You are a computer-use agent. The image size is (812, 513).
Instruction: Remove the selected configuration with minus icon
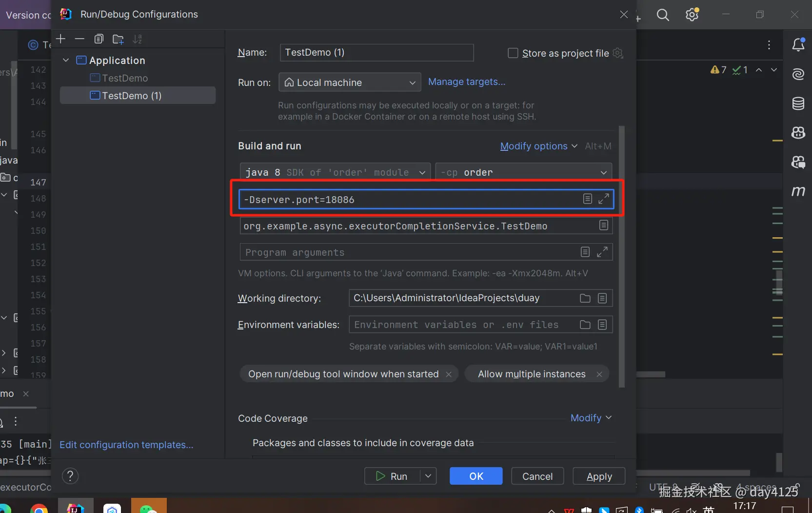(x=79, y=39)
